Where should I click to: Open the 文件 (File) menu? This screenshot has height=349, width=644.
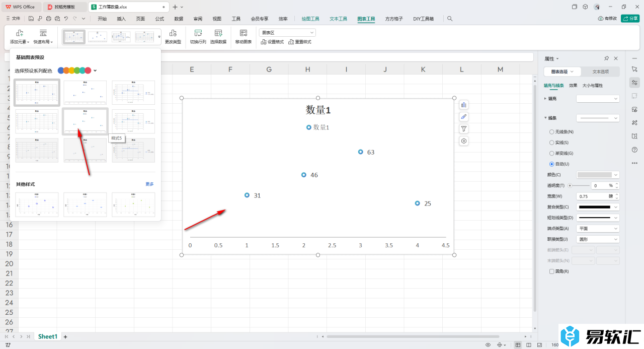tap(13, 19)
